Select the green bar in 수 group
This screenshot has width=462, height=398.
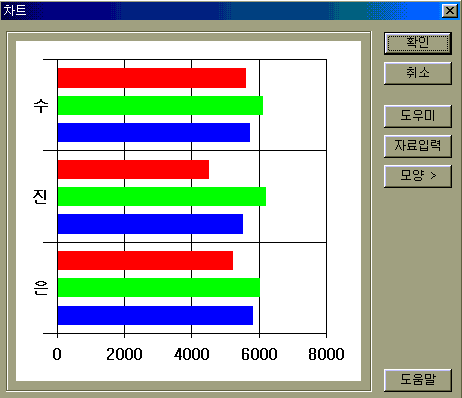pyautogui.click(x=160, y=105)
